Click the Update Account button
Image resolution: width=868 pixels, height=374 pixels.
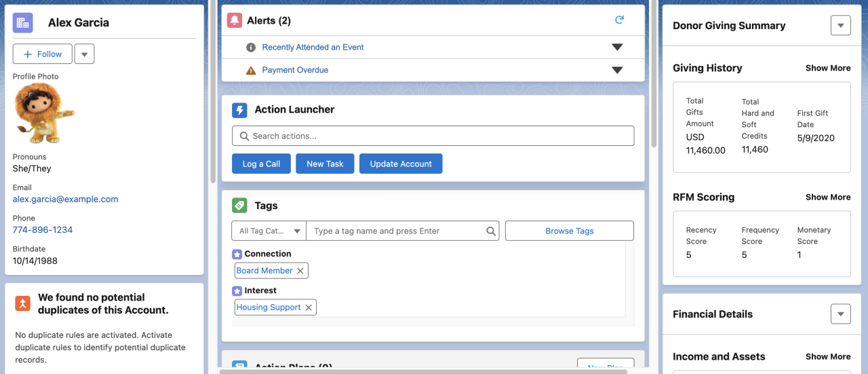pyautogui.click(x=401, y=164)
